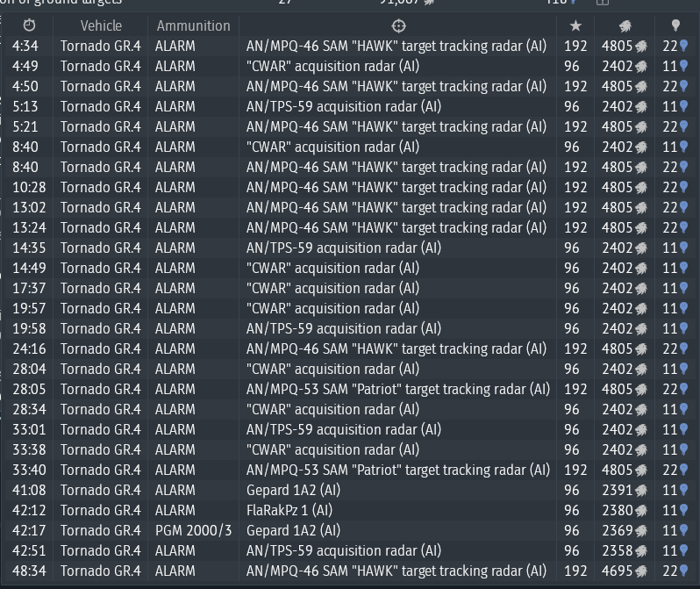This screenshot has width=700, height=589.
Task: Select the 48:34 time cell
Action: [29, 571]
